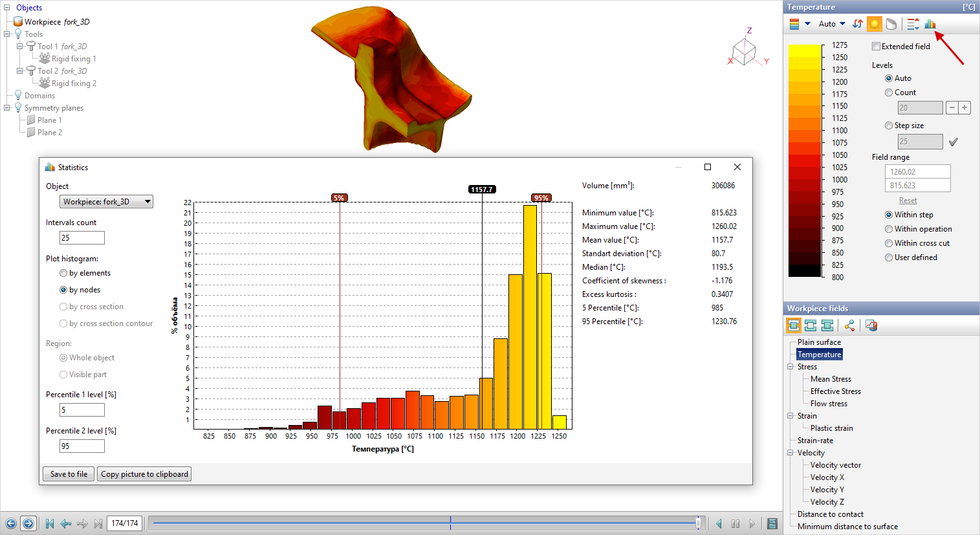
Task: Click the color palette scheme icon
Action: tap(794, 24)
